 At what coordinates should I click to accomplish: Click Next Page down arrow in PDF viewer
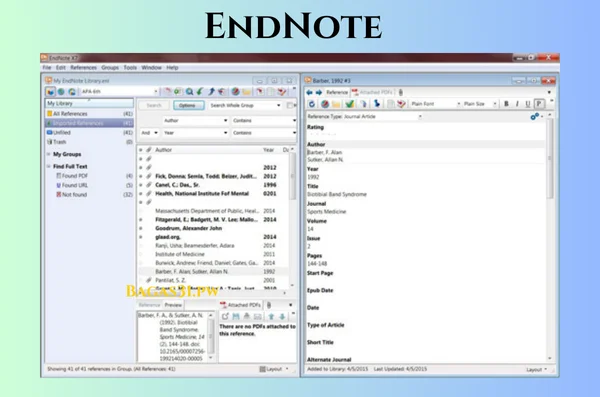pos(282,316)
